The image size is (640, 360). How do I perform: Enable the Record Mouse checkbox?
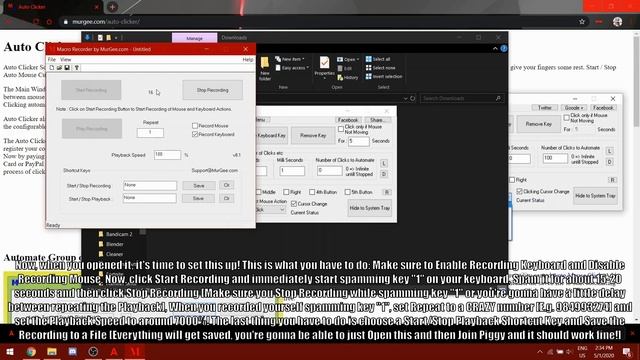click(x=195, y=126)
